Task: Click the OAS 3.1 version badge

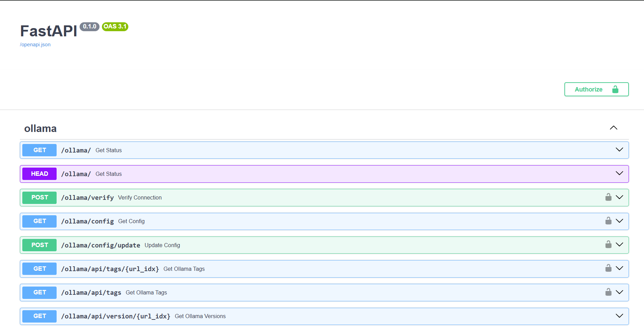Action: (x=115, y=26)
